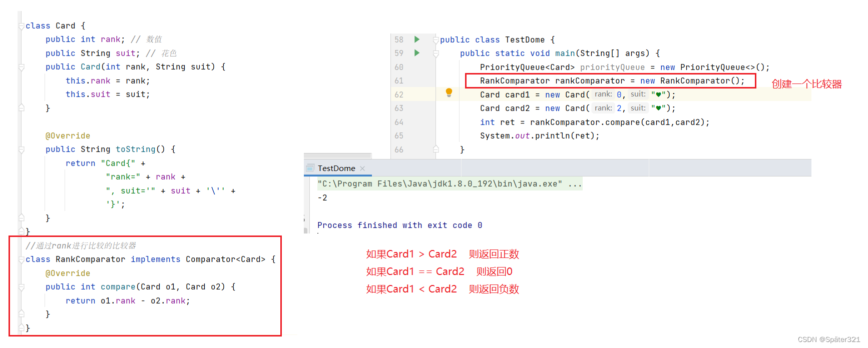The height and width of the screenshot is (348, 868).
Task: Collapse the class Card fold marker
Action: tap(22, 26)
